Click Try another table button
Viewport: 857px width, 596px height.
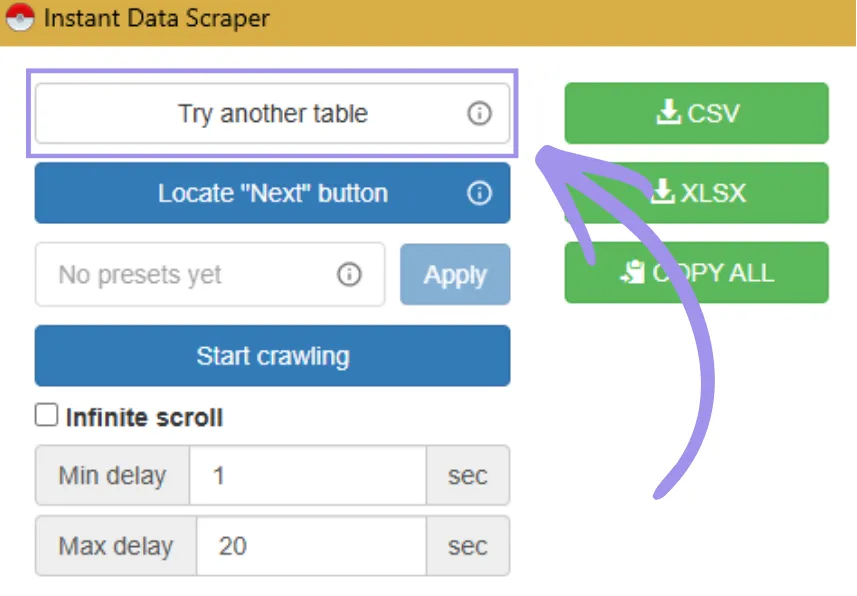272,114
